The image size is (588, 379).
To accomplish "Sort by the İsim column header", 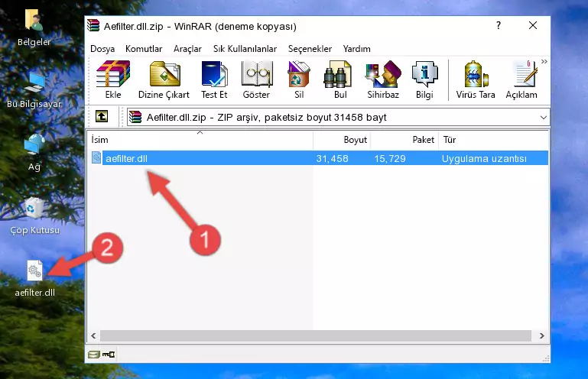I will [x=200, y=140].
